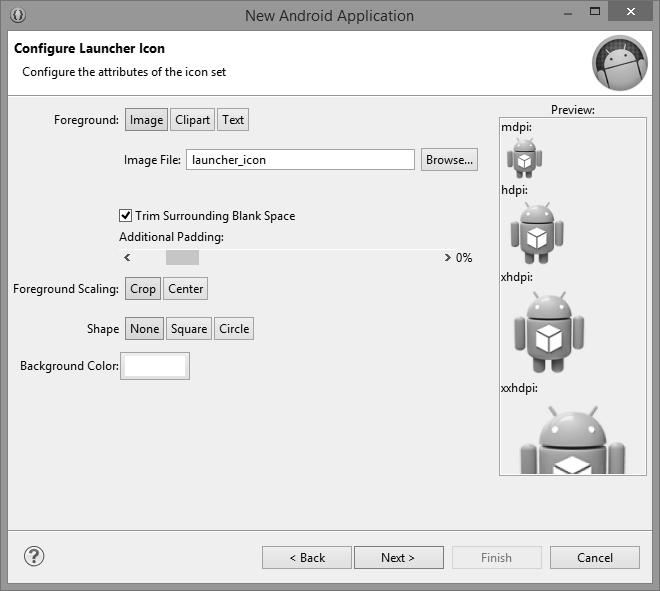Click the padding slider left arrow
Screen dimensions: 660x591
127,257
